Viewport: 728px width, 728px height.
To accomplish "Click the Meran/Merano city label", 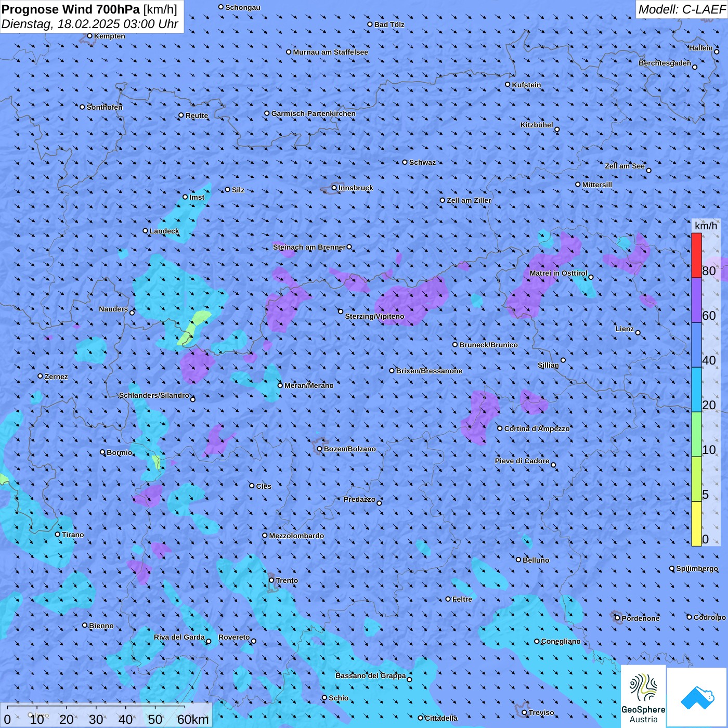I will coord(309,385).
